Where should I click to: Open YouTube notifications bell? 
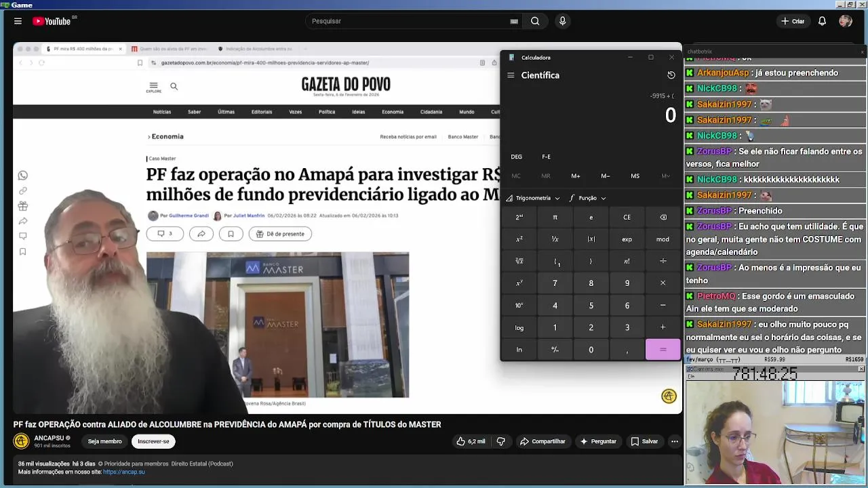822,21
